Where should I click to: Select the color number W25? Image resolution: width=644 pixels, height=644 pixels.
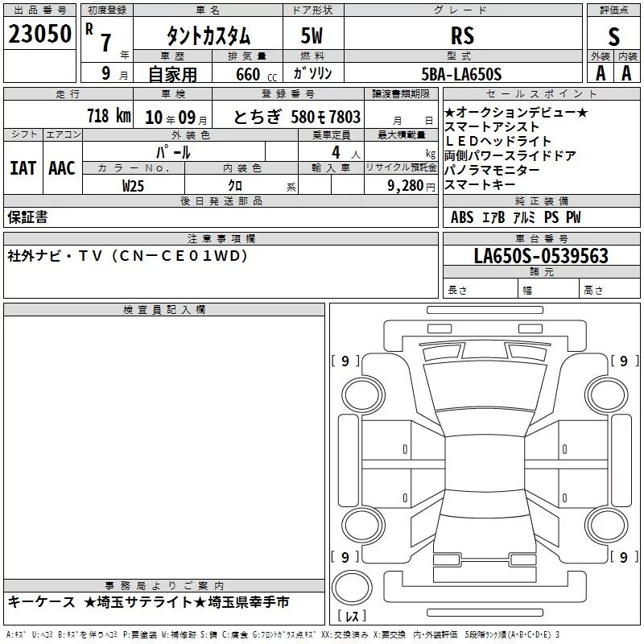pyautogui.click(x=133, y=186)
